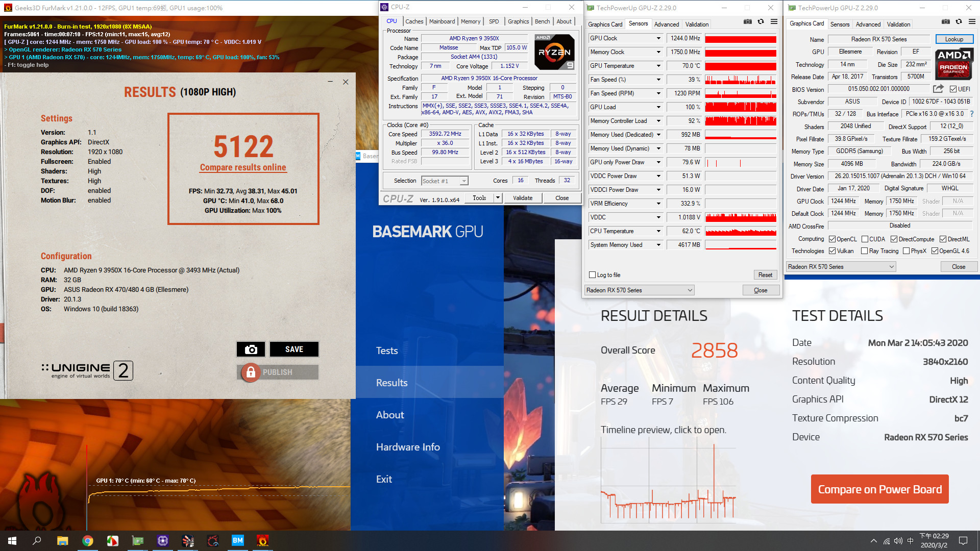The width and height of the screenshot is (980, 551).
Task: Click the GPU-Z Lookup button
Action: [954, 39]
